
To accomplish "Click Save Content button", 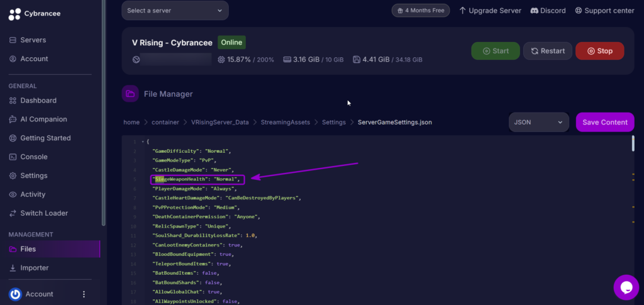I will click(605, 123).
